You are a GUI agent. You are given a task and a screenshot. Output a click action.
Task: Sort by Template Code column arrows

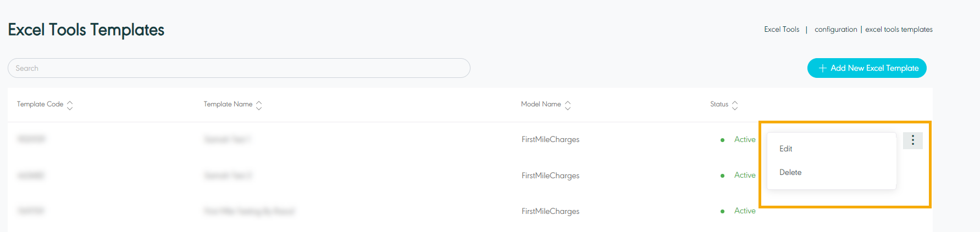pyautogui.click(x=70, y=105)
